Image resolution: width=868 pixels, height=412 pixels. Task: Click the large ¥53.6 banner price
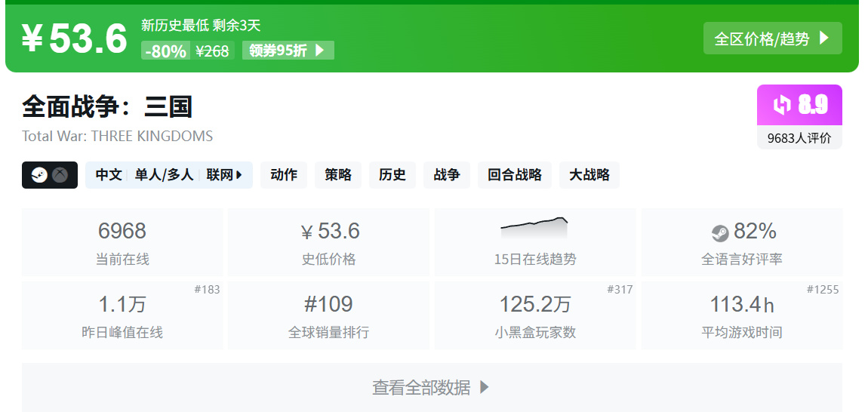tap(75, 38)
